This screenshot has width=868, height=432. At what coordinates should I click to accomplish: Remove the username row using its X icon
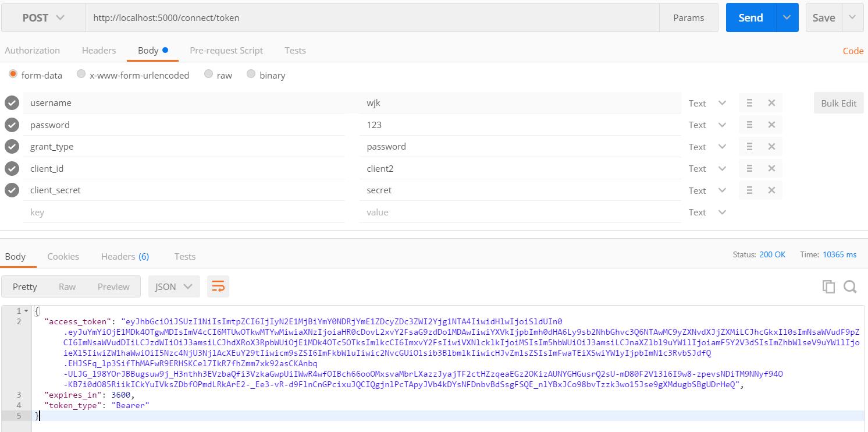(771, 102)
